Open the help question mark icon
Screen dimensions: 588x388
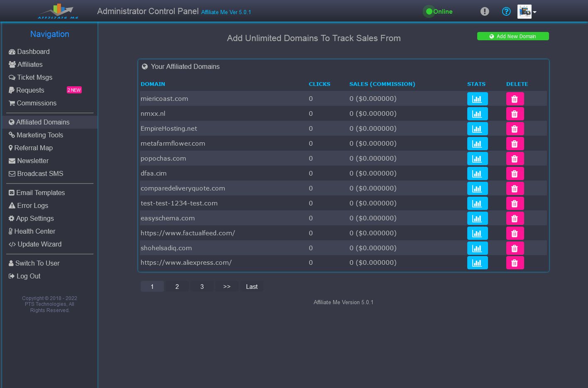(x=506, y=12)
